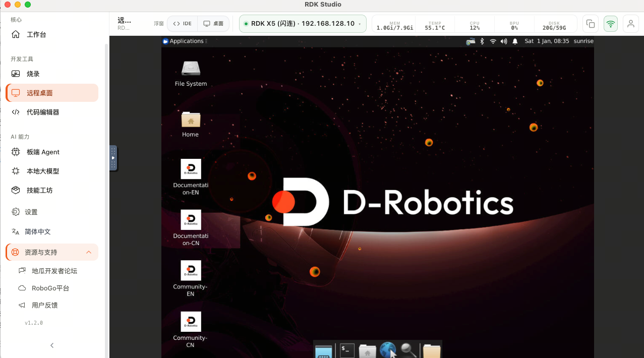This screenshot has height=358, width=644.
Task: Click the BPU 0% indicator
Action: [514, 26]
